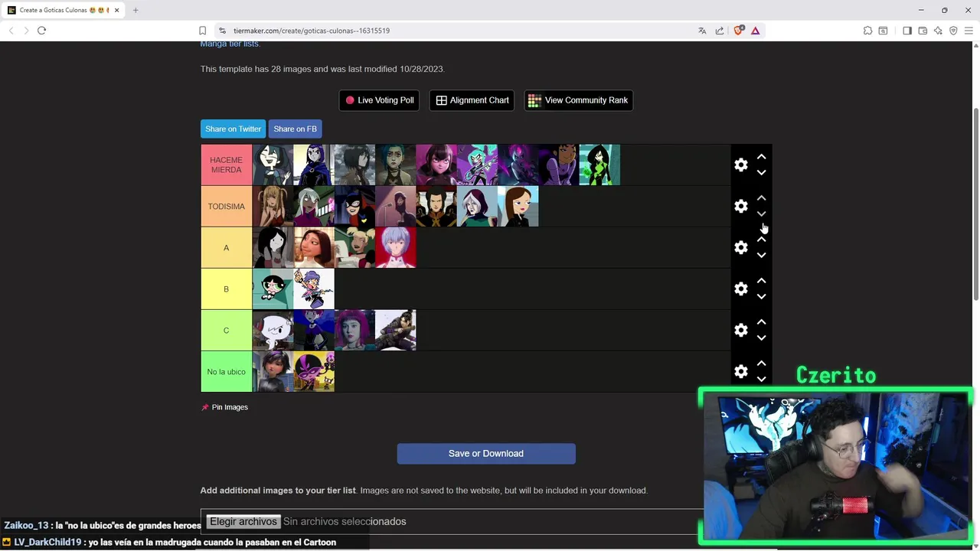Pick blonde Misa image in TODISIMA row

point(273,206)
